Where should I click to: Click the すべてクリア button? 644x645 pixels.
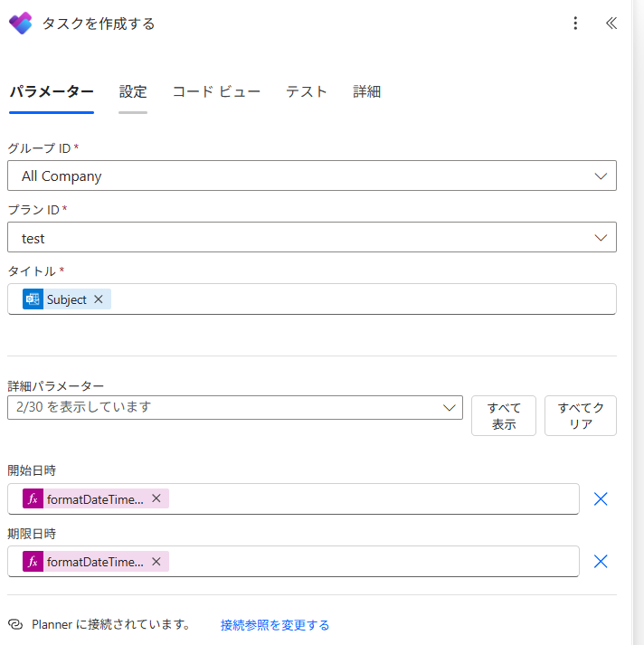tap(581, 415)
